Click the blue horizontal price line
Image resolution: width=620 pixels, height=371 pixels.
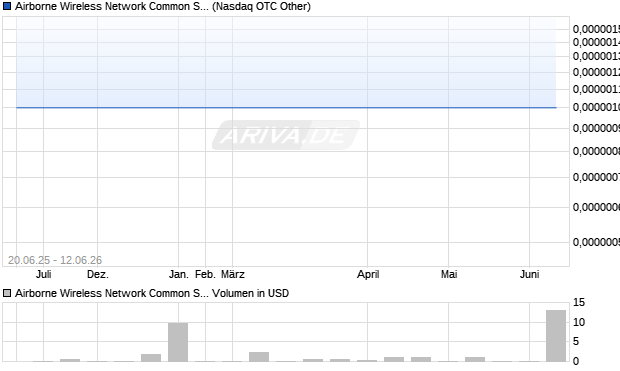[286, 107]
